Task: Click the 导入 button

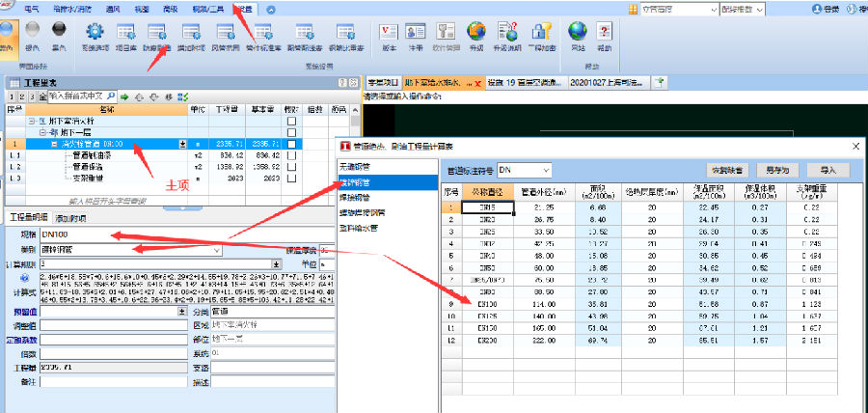Action: click(x=827, y=170)
